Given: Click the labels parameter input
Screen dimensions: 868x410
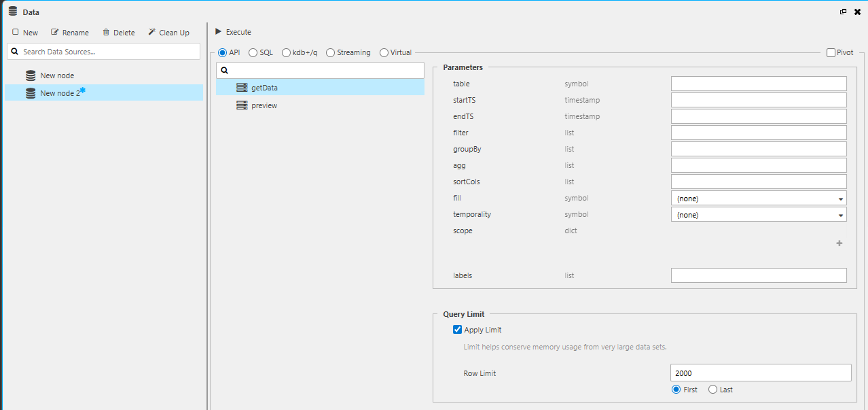Looking at the screenshot, I should [x=759, y=275].
